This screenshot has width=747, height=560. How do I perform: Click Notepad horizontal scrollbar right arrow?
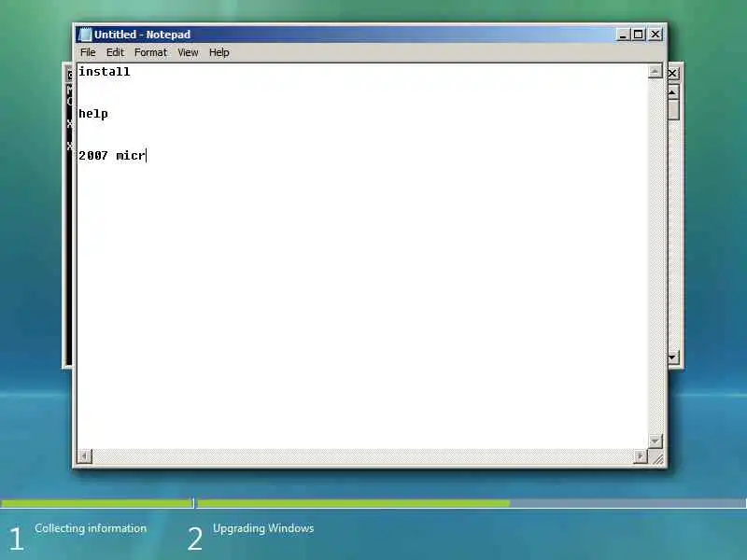[641, 456]
